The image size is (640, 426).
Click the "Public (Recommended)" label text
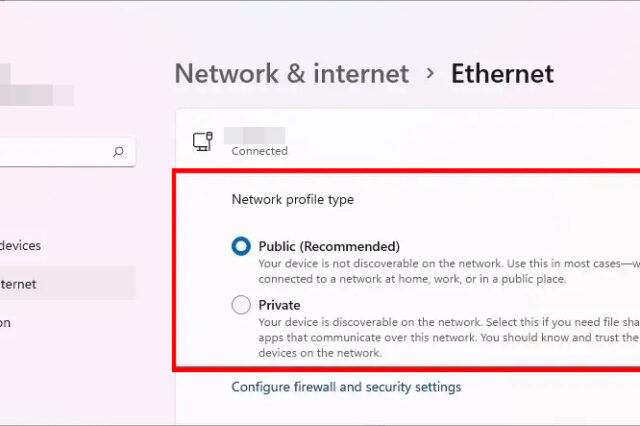328,246
